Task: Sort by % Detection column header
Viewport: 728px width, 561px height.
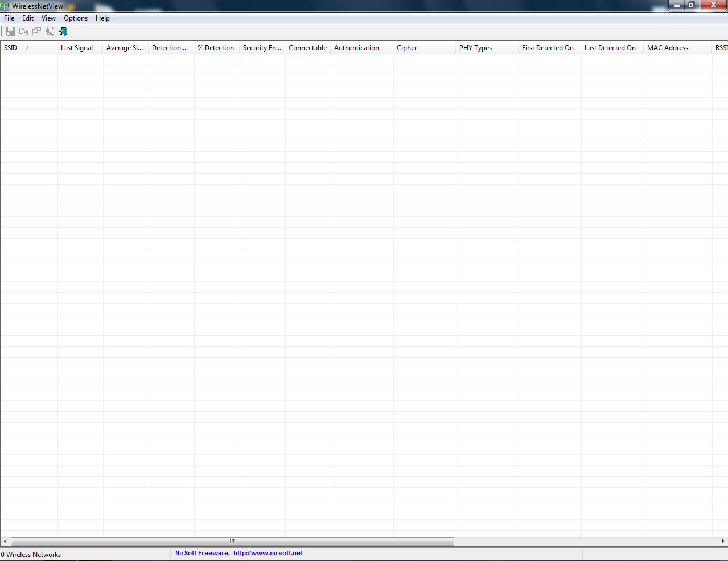Action: tap(217, 48)
